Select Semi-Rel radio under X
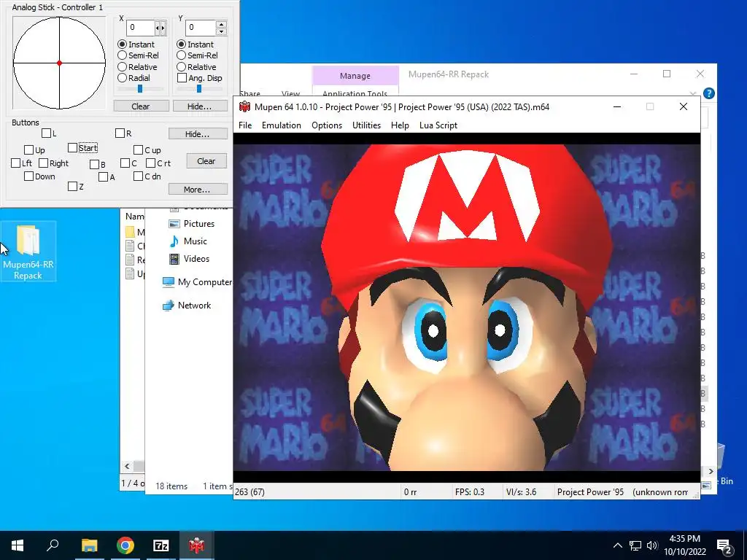The height and width of the screenshot is (560, 747). click(x=122, y=55)
